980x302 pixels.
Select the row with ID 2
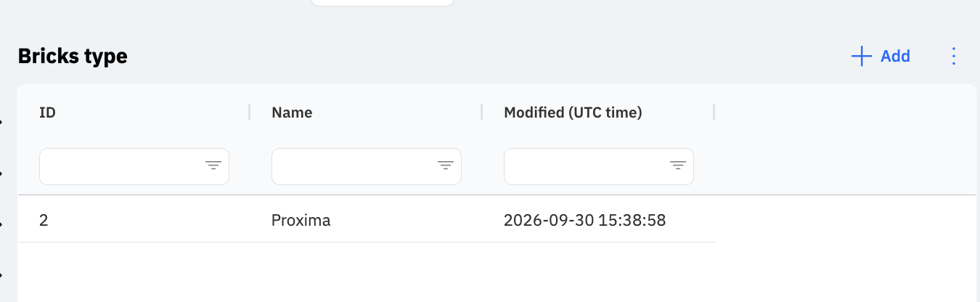tap(366, 220)
